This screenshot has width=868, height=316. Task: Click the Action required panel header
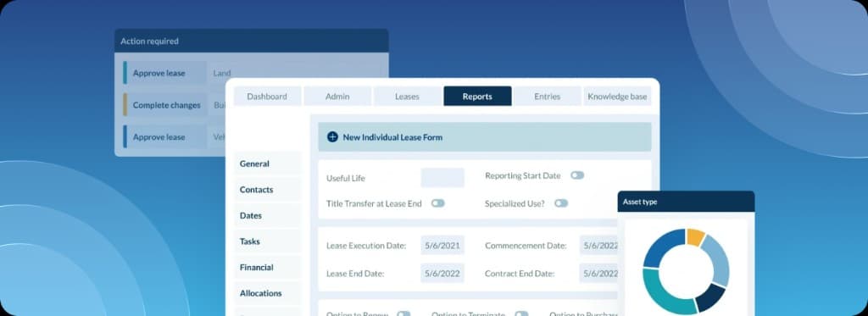(x=251, y=41)
